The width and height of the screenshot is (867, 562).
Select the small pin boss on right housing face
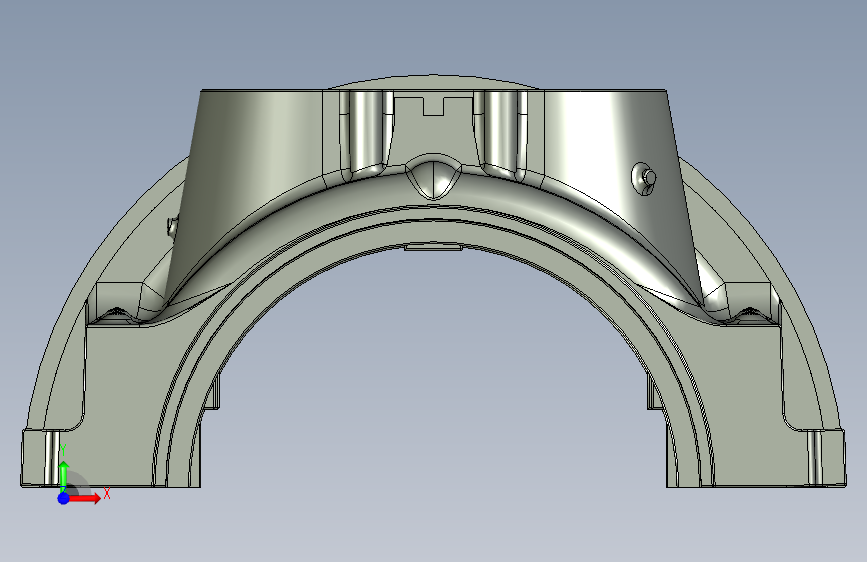click(644, 178)
